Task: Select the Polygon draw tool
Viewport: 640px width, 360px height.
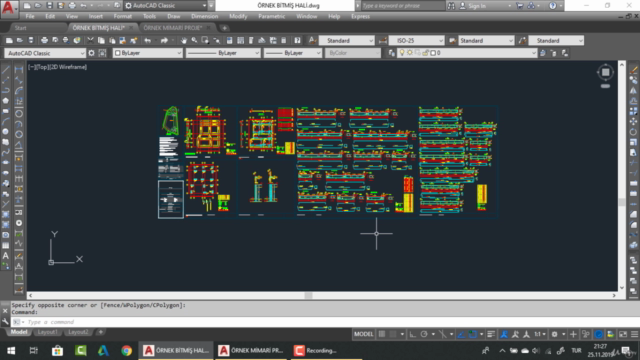Action: pyautogui.click(x=6, y=100)
